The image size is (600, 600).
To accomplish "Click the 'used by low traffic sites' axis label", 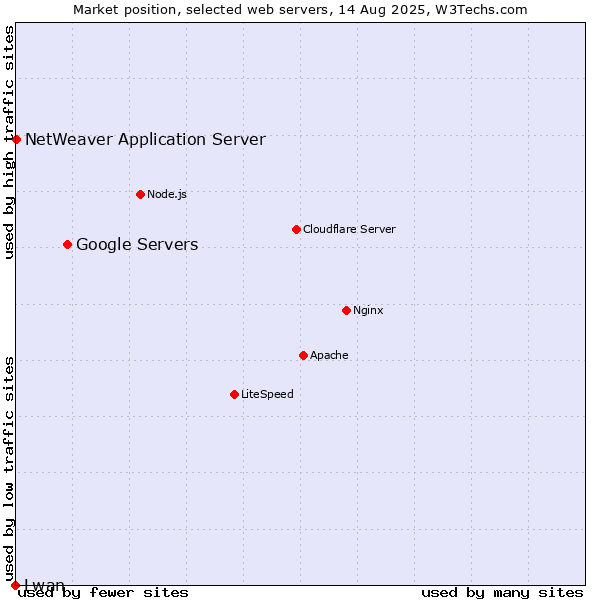I will tap(9, 468).
